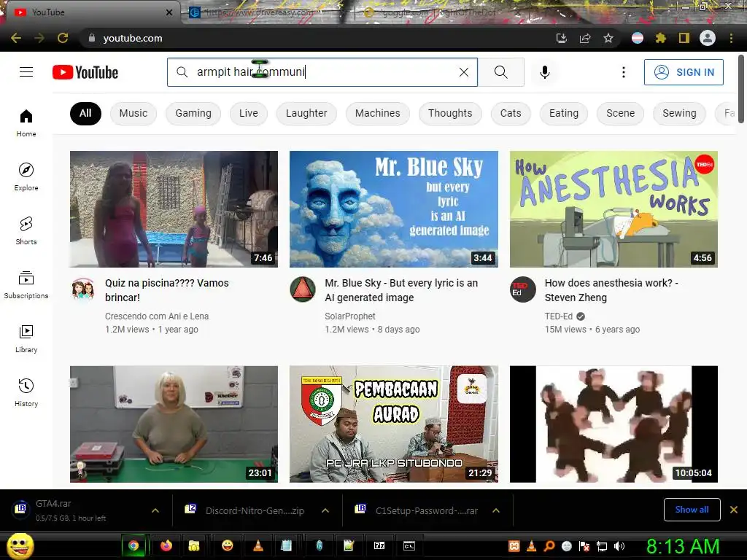Click the share page icon in address bar
This screenshot has height=560, width=747.
point(585,38)
